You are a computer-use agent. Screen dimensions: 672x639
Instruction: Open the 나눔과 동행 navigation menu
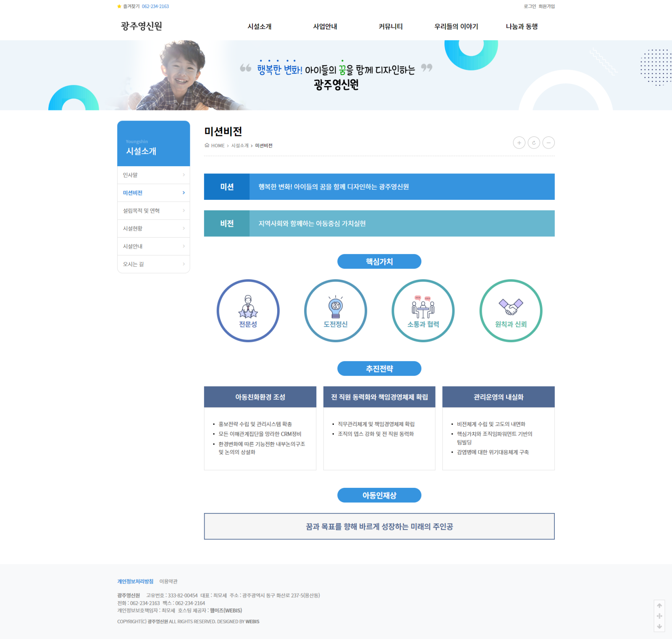(522, 26)
